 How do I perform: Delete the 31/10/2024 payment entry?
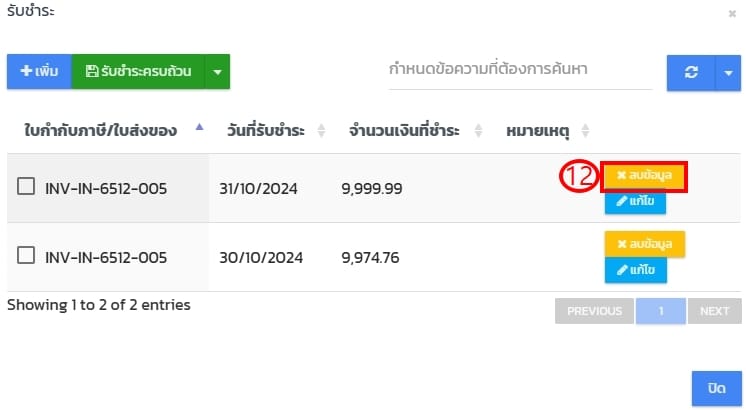coord(644,176)
